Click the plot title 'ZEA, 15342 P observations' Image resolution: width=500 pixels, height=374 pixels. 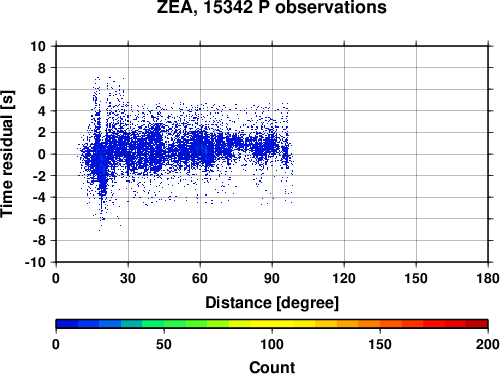click(272, 7)
